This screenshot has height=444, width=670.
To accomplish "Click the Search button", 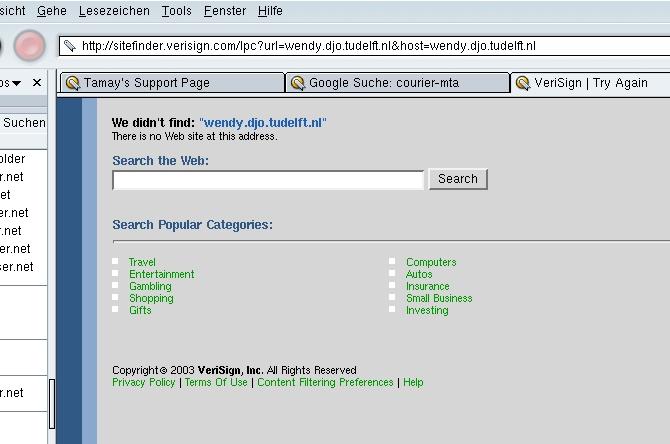I will (458, 179).
